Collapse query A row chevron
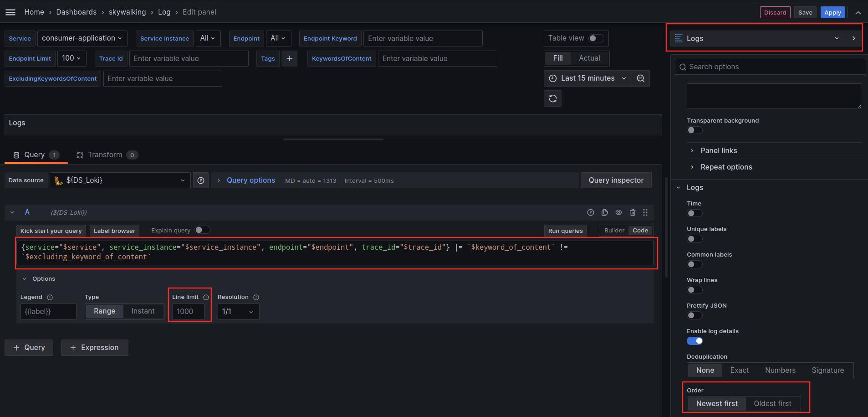The width and height of the screenshot is (868, 417). pyautogui.click(x=12, y=212)
